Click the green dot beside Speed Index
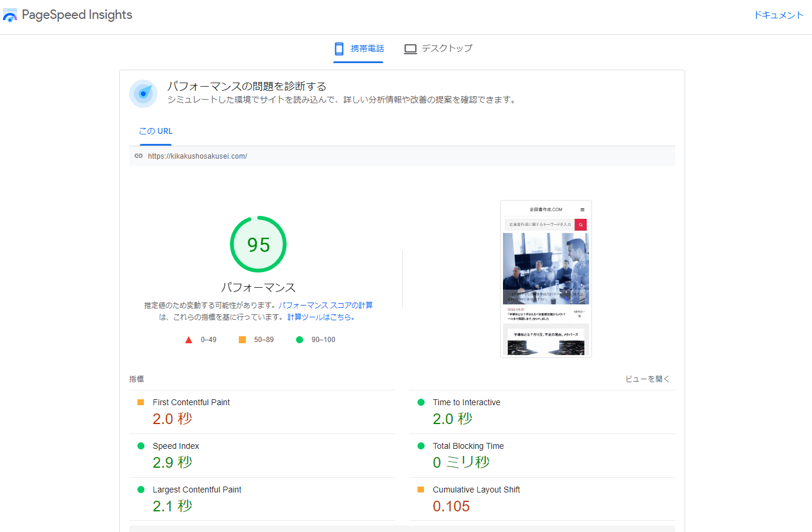The width and height of the screenshot is (812, 532). click(142, 446)
